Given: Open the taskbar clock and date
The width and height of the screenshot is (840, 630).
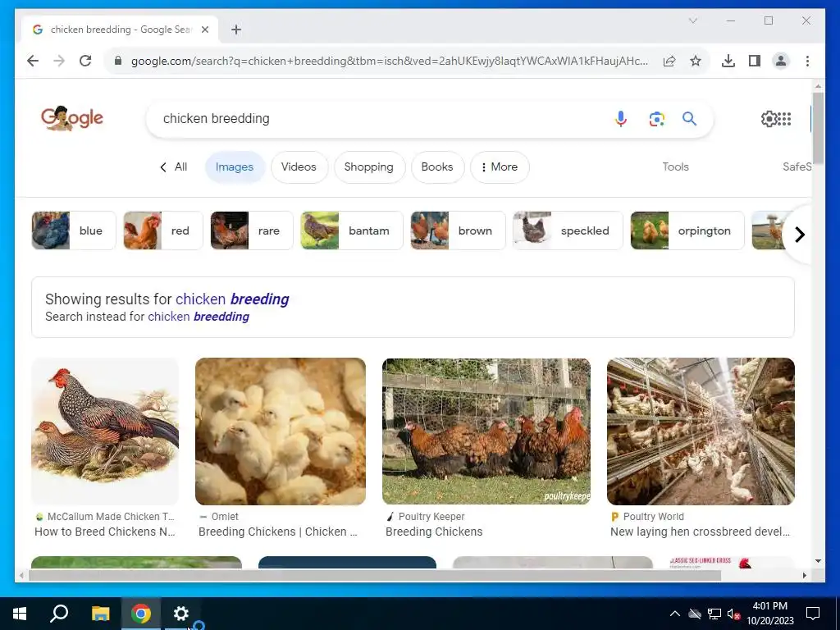Looking at the screenshot, I should tap(769, 614).
